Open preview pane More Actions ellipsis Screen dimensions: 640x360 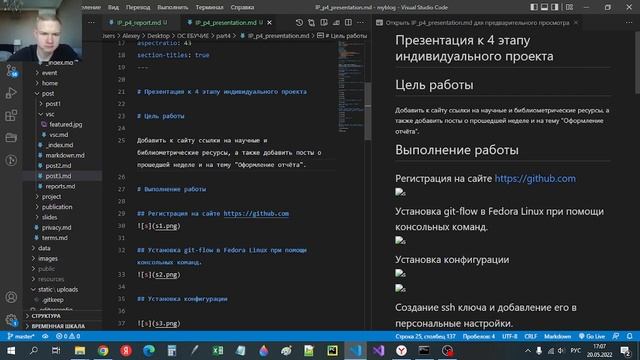tap(629, 23)
